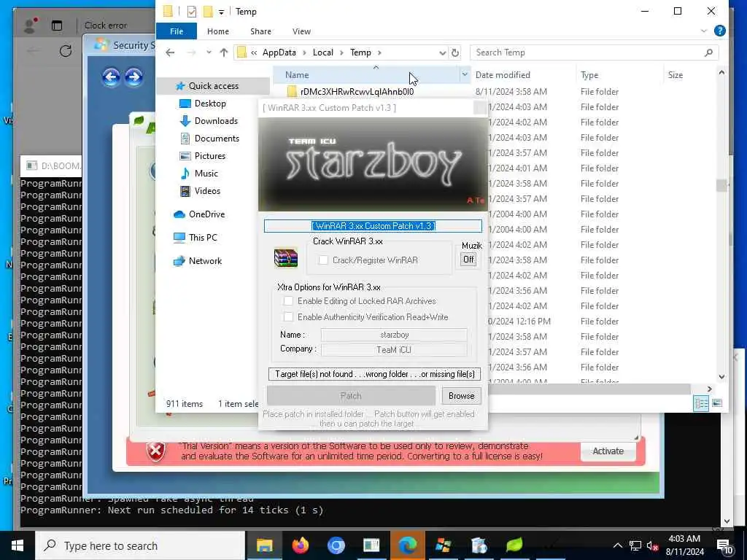Expand the address bar history dropdown
The image size is (747, 560).
pos(443,52)
